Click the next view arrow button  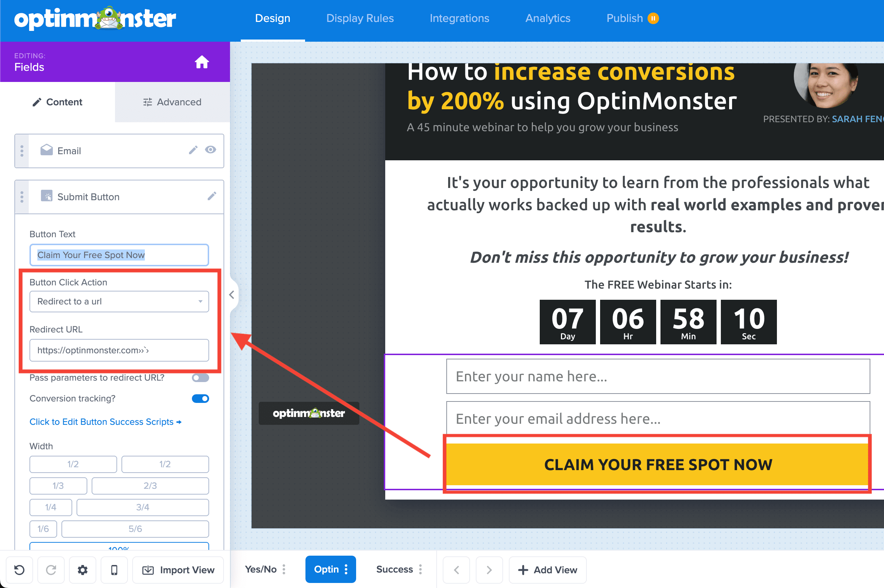point(489,570)
